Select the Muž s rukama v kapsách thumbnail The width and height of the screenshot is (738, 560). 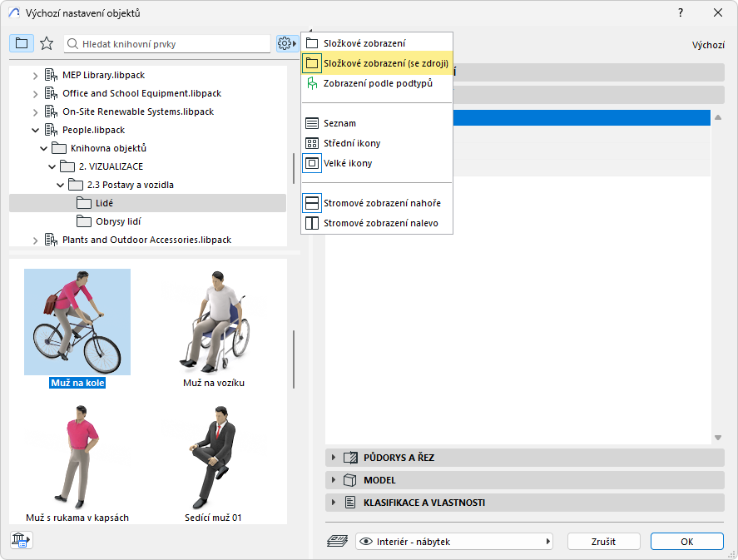pyautogui.click(x=77, y=457)
